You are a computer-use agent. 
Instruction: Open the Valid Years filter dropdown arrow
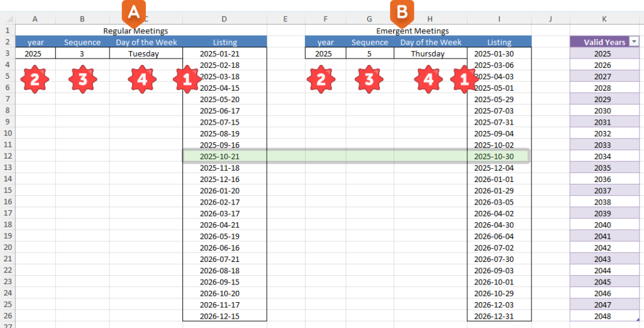(633, 42)
